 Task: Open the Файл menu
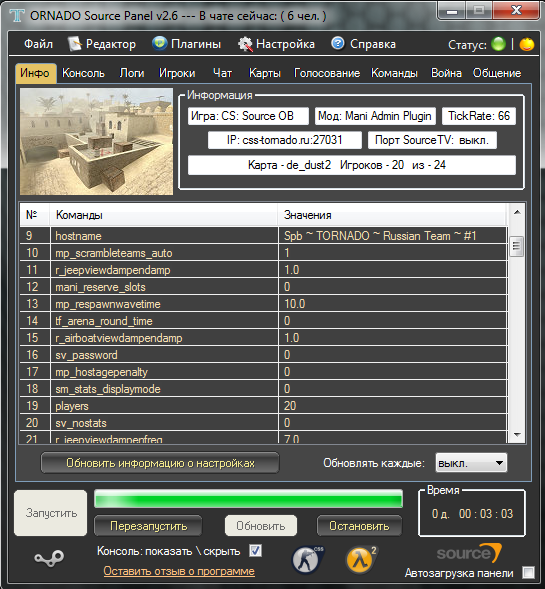point(38,44)
